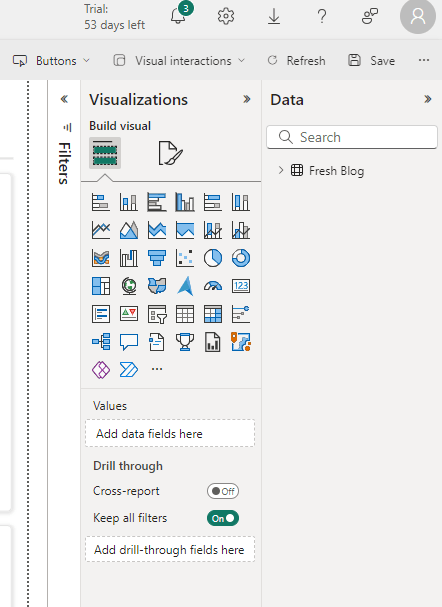Image resolution: width=442 pixels, height=607 pixels.
Task: Select the scatter chart visual
Action: click(185, 258)
